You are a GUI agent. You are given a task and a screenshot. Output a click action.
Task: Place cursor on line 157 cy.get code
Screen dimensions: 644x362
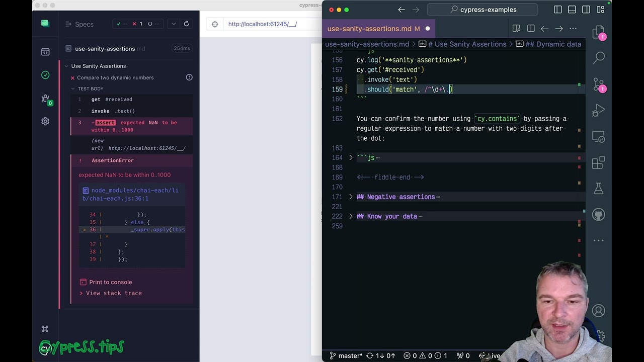(390, 70)
